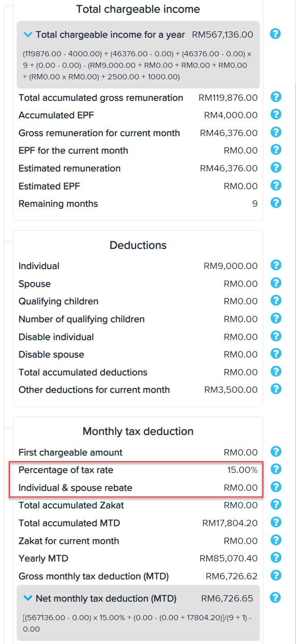Screen dimensions: 296x644
Task: Click help icon next to Qualifying children
Action: [x=276, y=300]
